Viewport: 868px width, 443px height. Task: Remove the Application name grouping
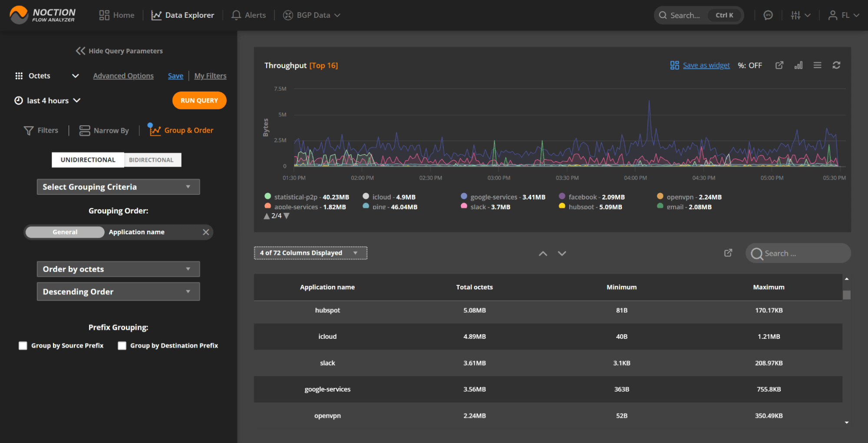coord(206,232)
